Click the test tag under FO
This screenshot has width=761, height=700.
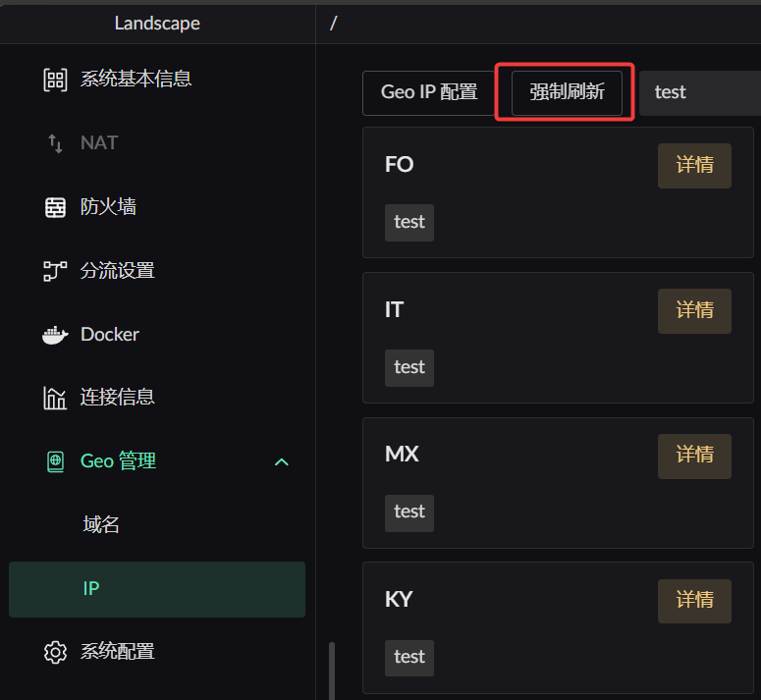click(x=409, y=223)
